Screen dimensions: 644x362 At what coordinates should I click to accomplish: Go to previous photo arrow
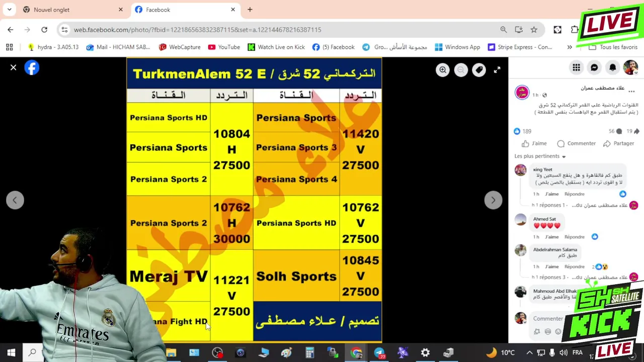[15, 200]
